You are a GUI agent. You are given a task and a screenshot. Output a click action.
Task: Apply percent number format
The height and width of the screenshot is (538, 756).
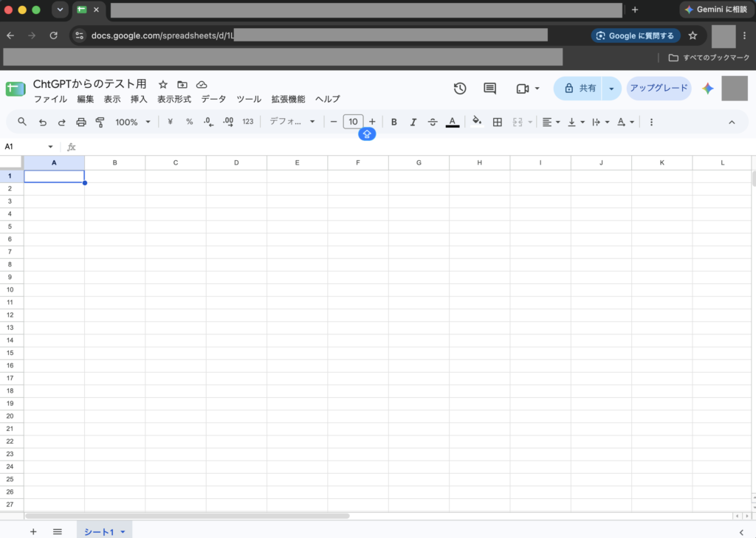(x=190, y=122)
